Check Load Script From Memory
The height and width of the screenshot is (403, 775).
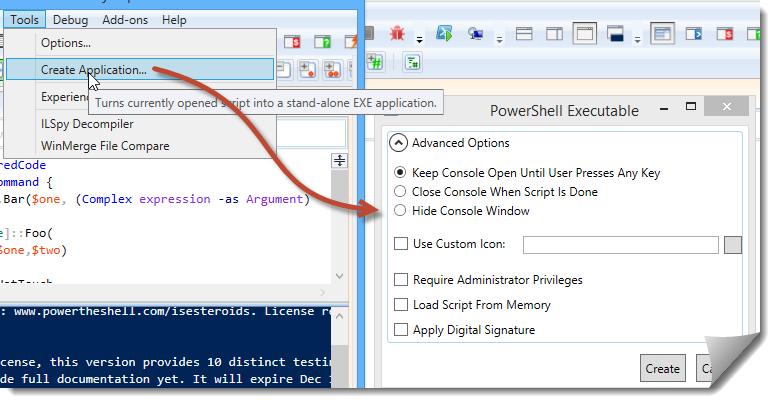[402, 305]
